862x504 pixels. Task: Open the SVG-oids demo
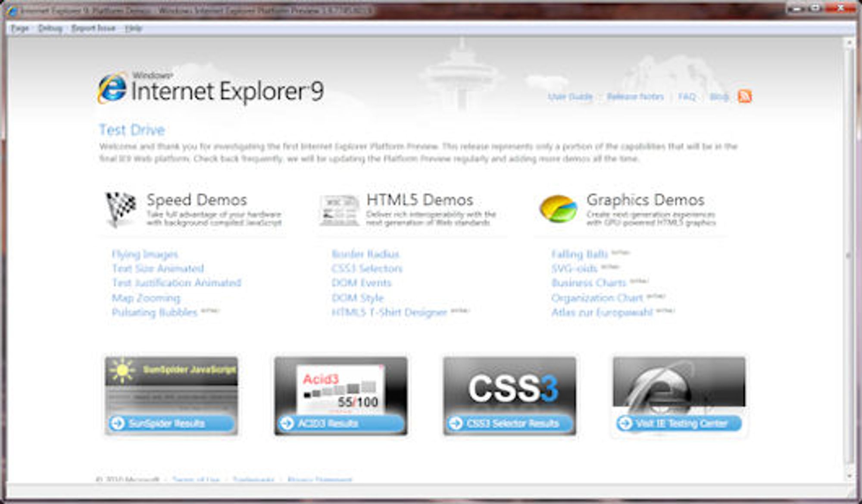tap(575, 268)
